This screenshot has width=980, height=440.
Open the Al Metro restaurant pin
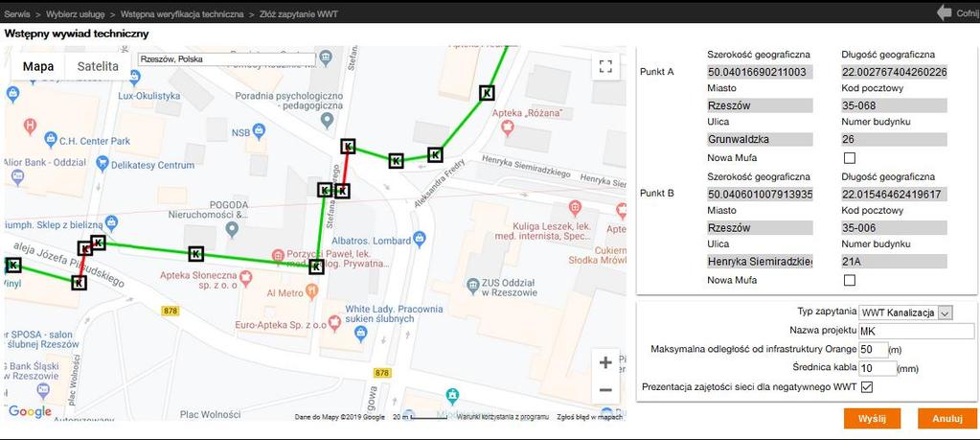(312, 291)
